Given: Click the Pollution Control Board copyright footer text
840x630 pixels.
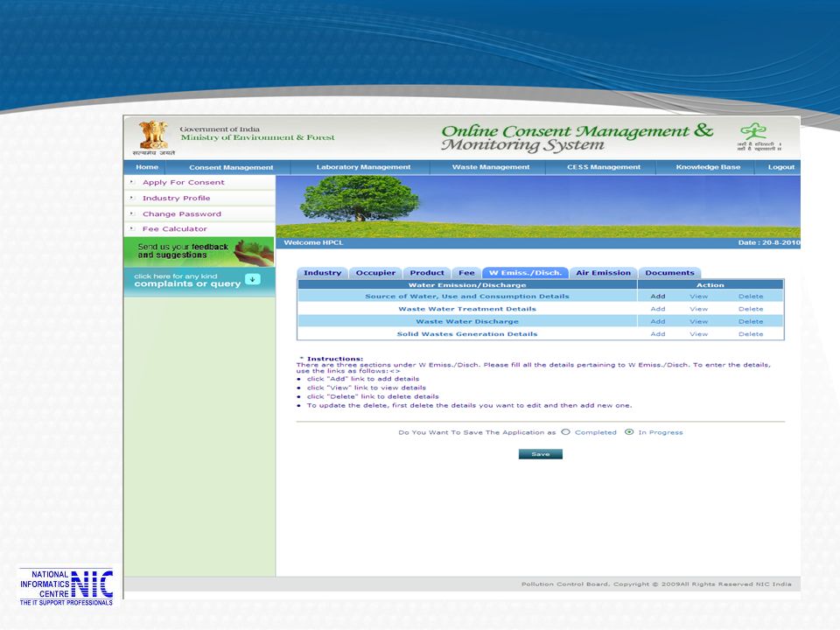Looking at the screenshot, I should pos(656,584).
